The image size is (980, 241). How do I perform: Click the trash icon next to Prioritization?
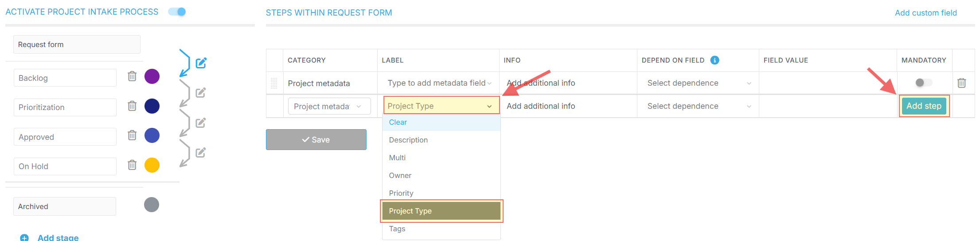[x=132, y=106]
